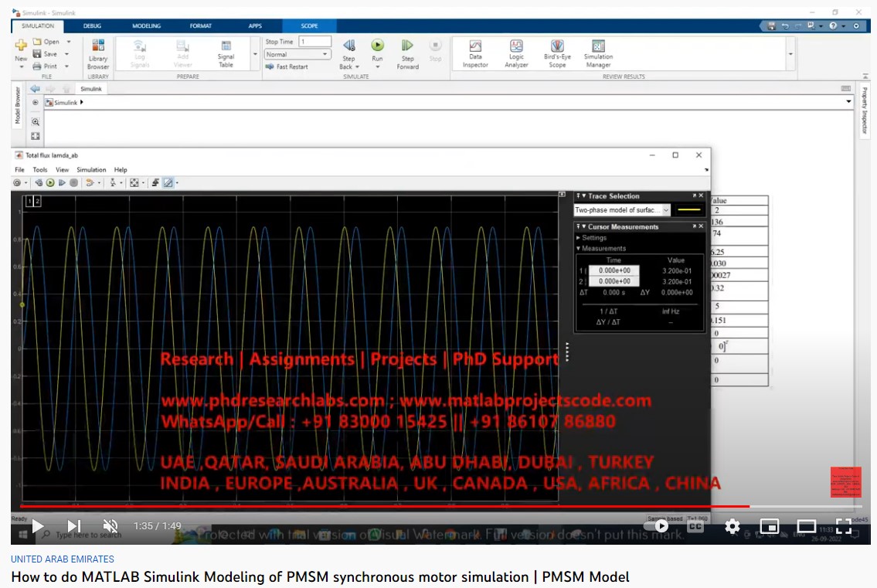Toggle closed captions on the video
Screen dimensions: 877x588
695,526
